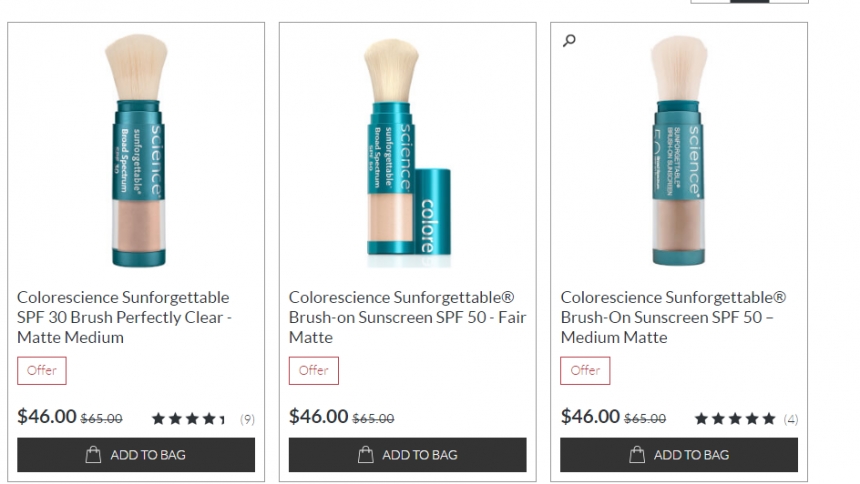This screenshot has width=860, height=484.
Task: Open Brush-On Sunscreen SPF 50 Medium Matte title
Action: [x=673, y=317]
